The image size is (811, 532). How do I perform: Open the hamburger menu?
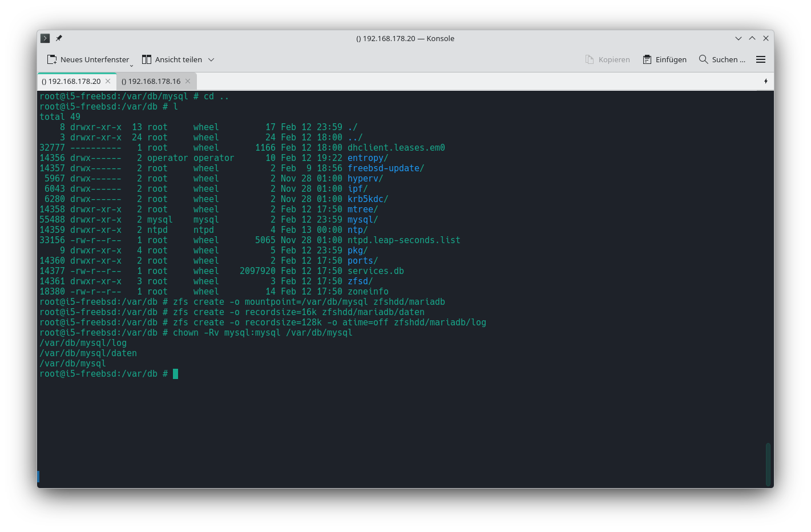click(760, 59)
